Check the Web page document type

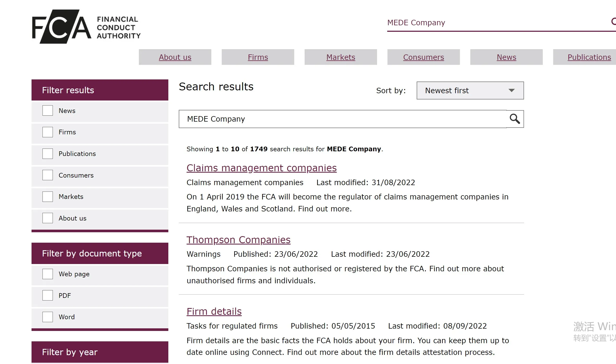tap(48, 274)
